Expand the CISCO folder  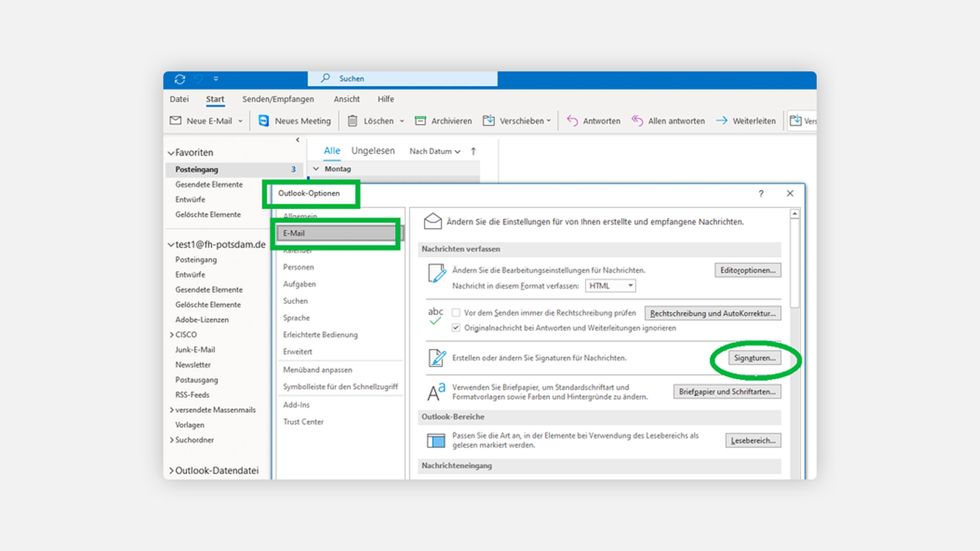(171, 335)
